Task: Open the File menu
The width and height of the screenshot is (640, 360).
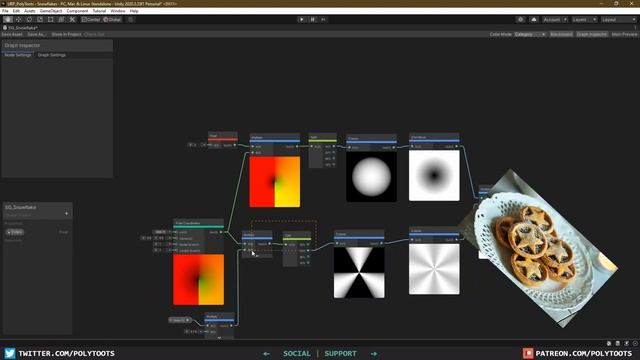Action: tap(5, 11)
